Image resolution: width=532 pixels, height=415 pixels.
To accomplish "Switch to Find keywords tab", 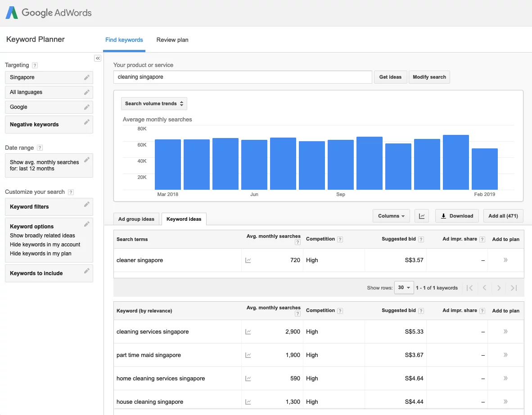I will [x=124, y=40].
